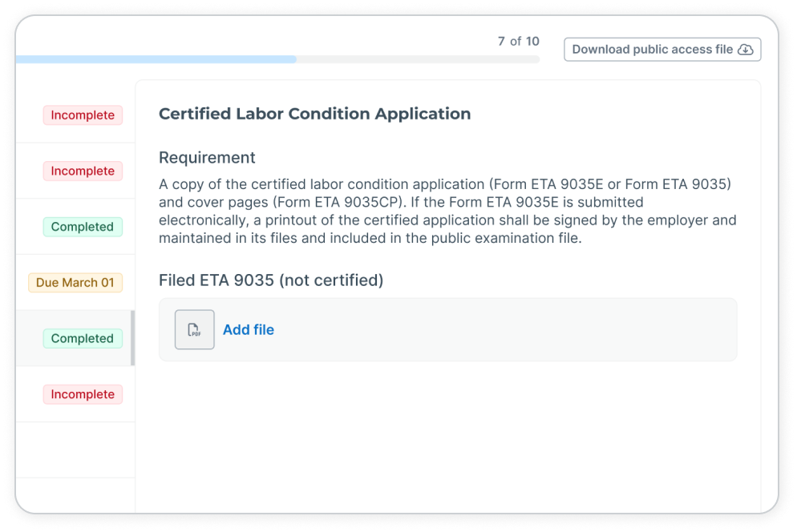This screenshot has width=797, height=532.
Task: Click the blue progress bar at top
Action: (156, 58)
